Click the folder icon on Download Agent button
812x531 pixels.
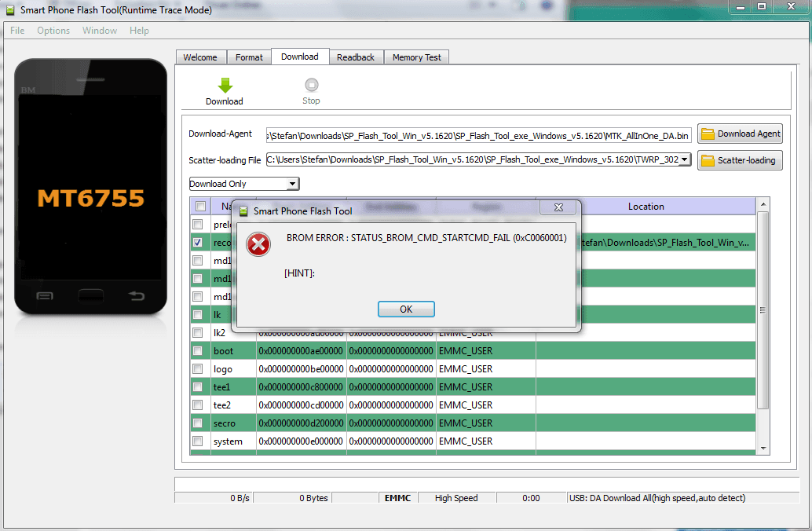tap(708, 134)
